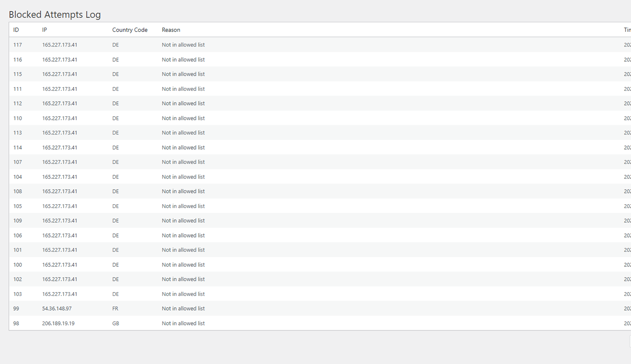Click the ID 98 cell

(x=16, y=323)
